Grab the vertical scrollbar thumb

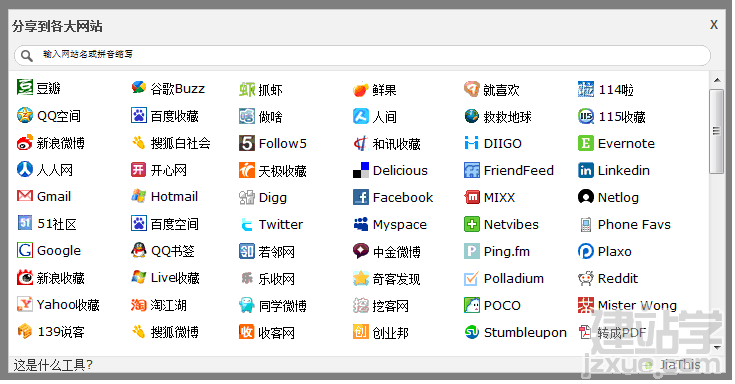(716, 131)
